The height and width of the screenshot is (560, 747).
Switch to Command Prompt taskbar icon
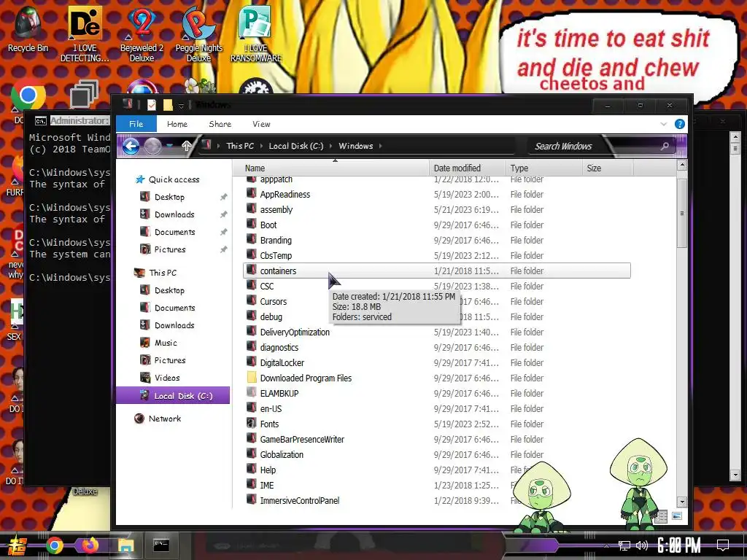pos(161,545)
